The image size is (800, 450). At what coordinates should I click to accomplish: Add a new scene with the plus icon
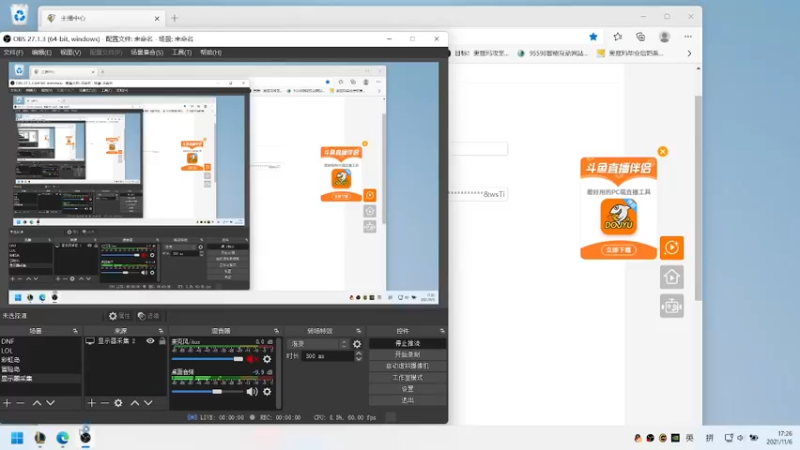click(7, 403)
